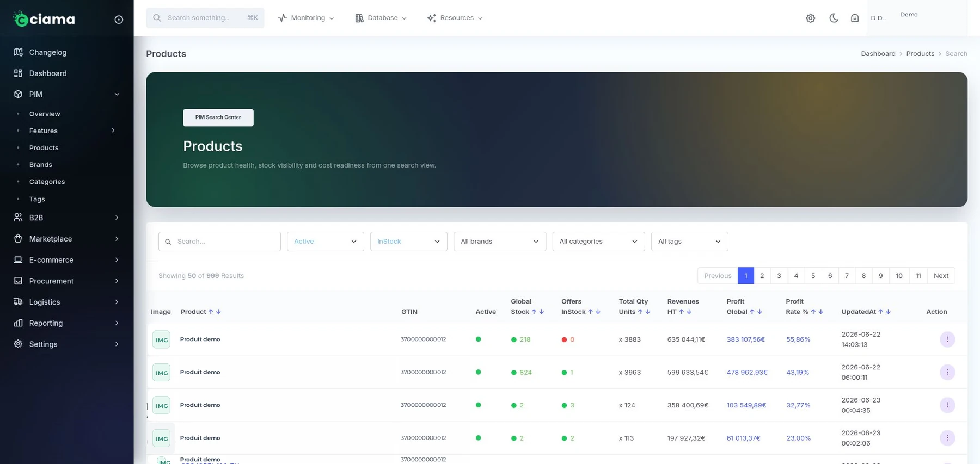
Task: Open action menu for 197 927,32€ row
Action: [947, 438]
